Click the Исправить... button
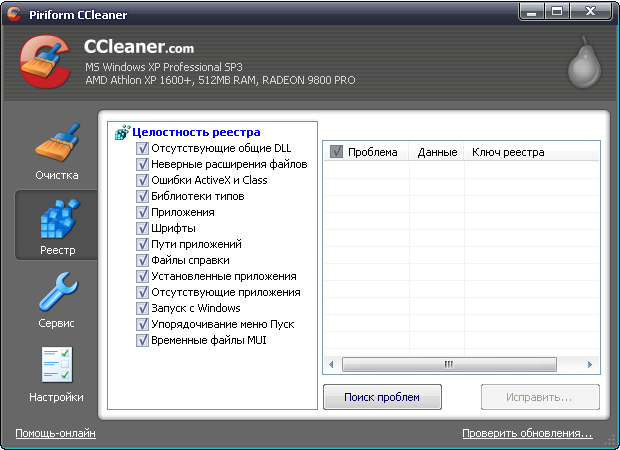Image resolution: width=620 pixels, height=450 pixels. (x=540, y=397)
